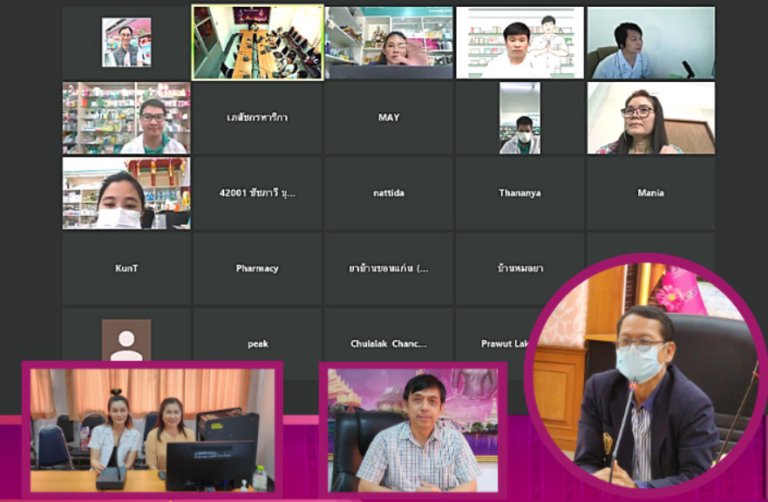
Task: Click the peak participant tile
Action: point(257,343)
